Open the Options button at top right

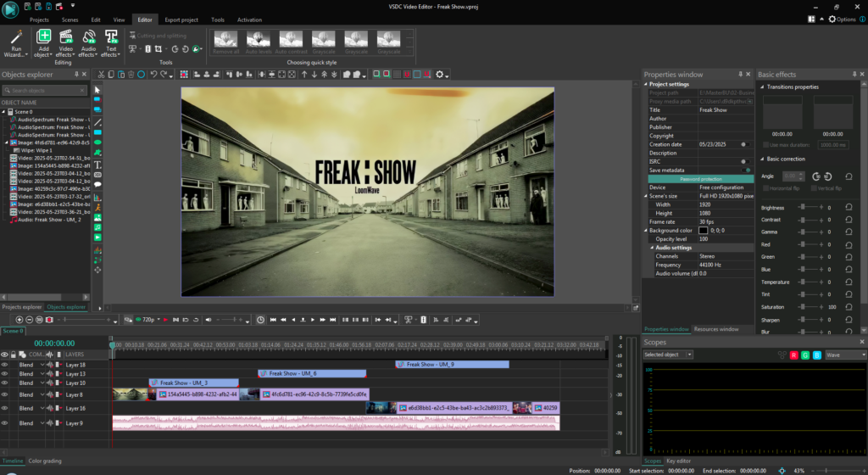[x=842, y=20]
